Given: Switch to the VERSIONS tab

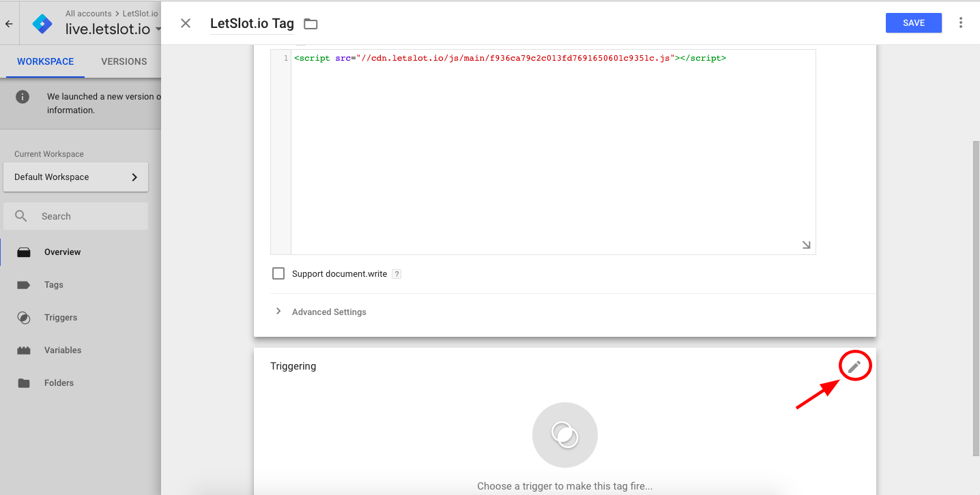Looking at the screenshot, I should tap(124, 61).
